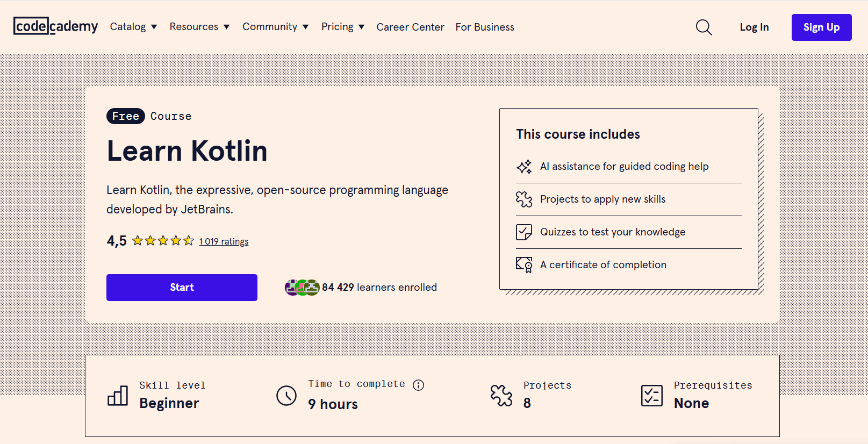Click the Sign Up button

(821, 27)
